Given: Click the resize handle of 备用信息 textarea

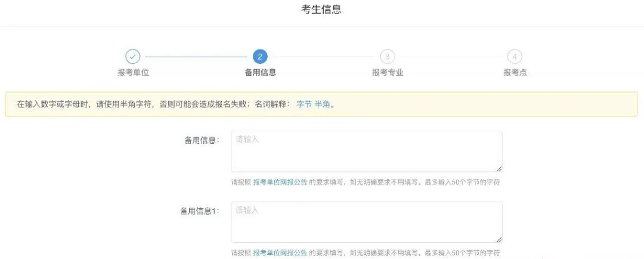Looking at the screenshot, I should click(499, 169).
